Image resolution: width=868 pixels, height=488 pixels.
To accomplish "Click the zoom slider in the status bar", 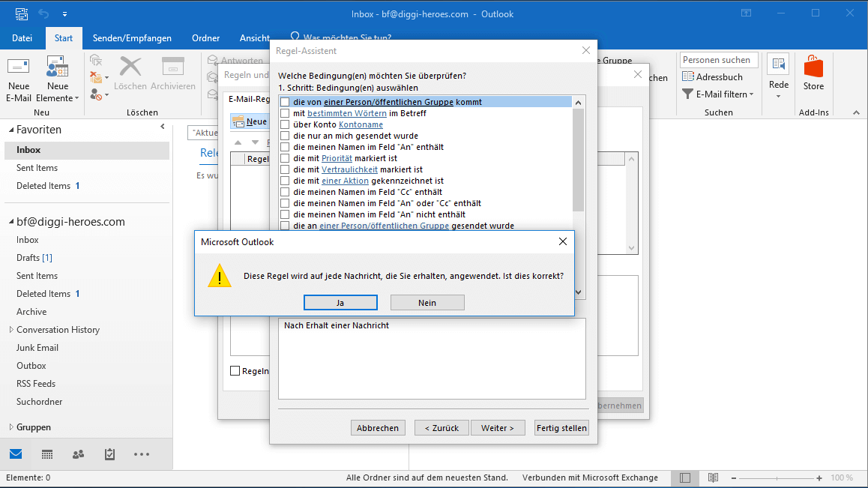I will [777, 478].
